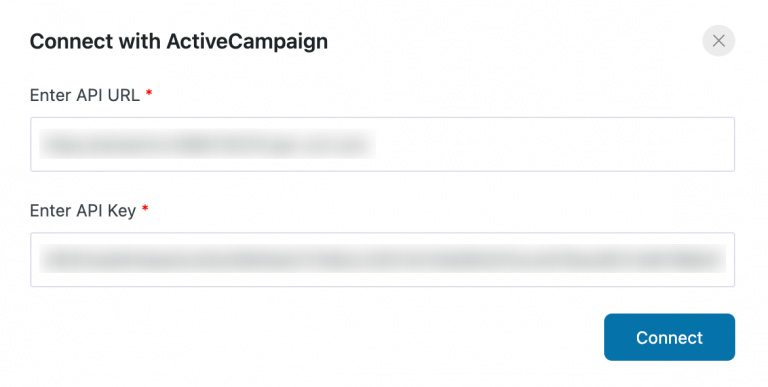Select the "Enter API URL" label
Image resolution: width=768 pixels, height=387 pixels.
pos(85,95)
